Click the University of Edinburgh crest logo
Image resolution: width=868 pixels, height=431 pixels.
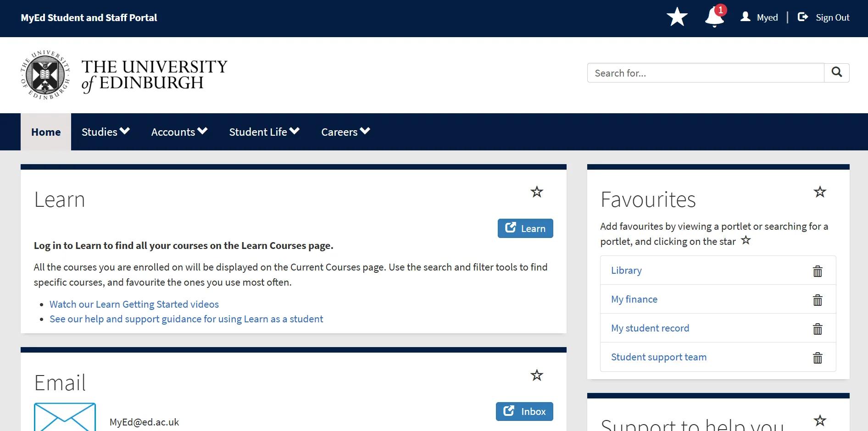pos(45,75)
